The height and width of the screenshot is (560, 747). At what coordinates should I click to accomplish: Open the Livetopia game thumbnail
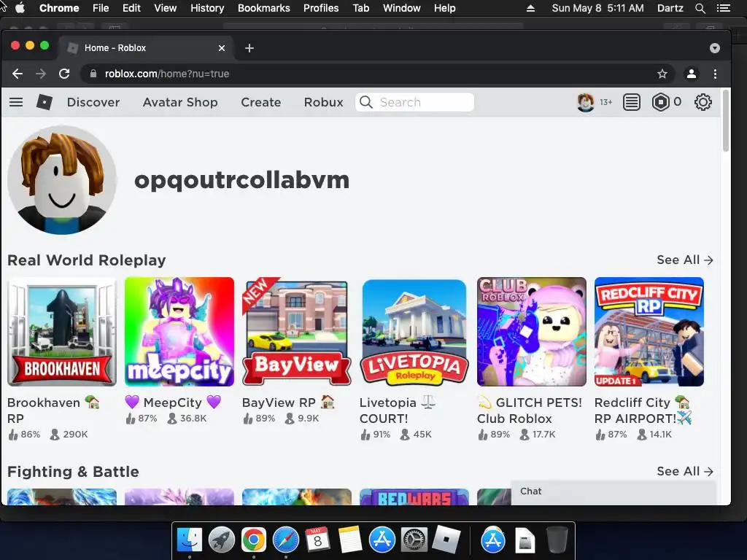[x=414, y=332]
